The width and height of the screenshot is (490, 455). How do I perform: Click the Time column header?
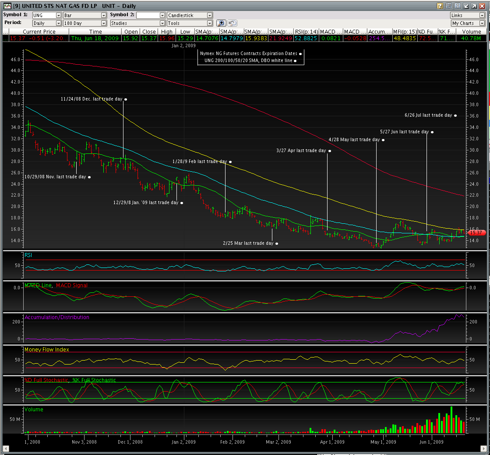95,31
